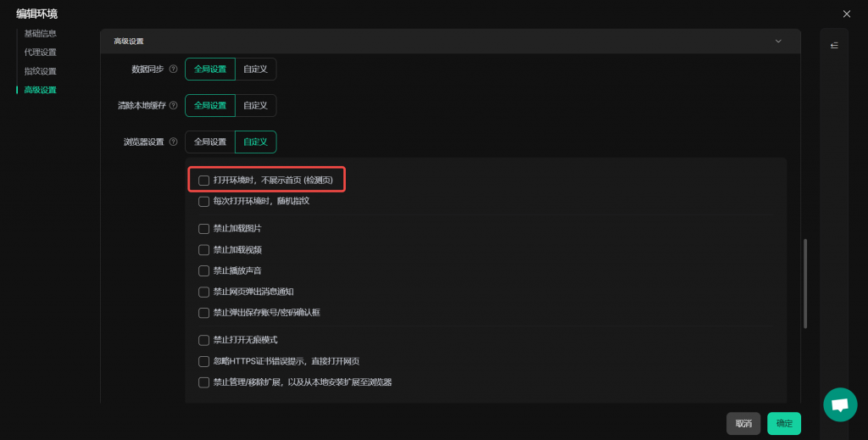The height and width of the screenshot is (440, 868).
Task: Click the vertical scrollbar of settings panel
Action: [x=804, y=284]
